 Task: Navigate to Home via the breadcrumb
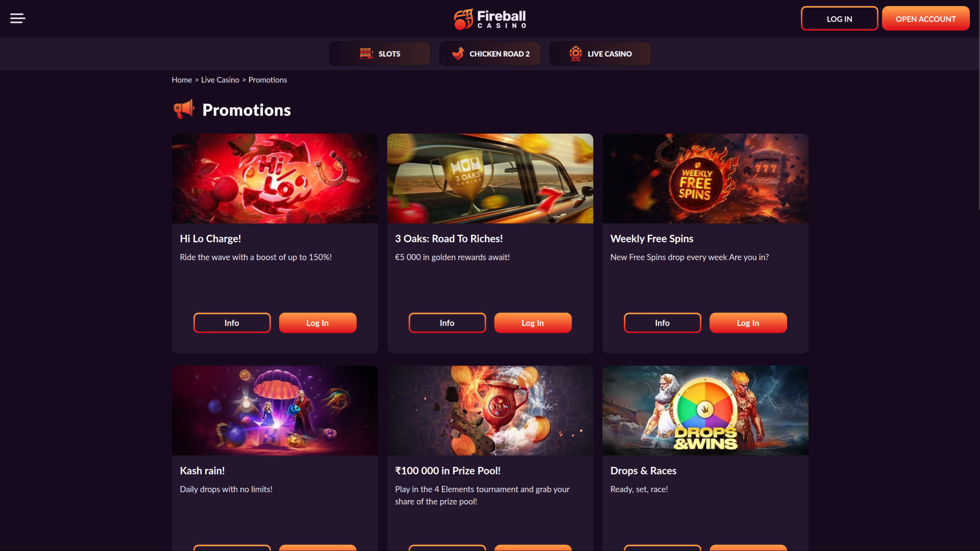182,80
